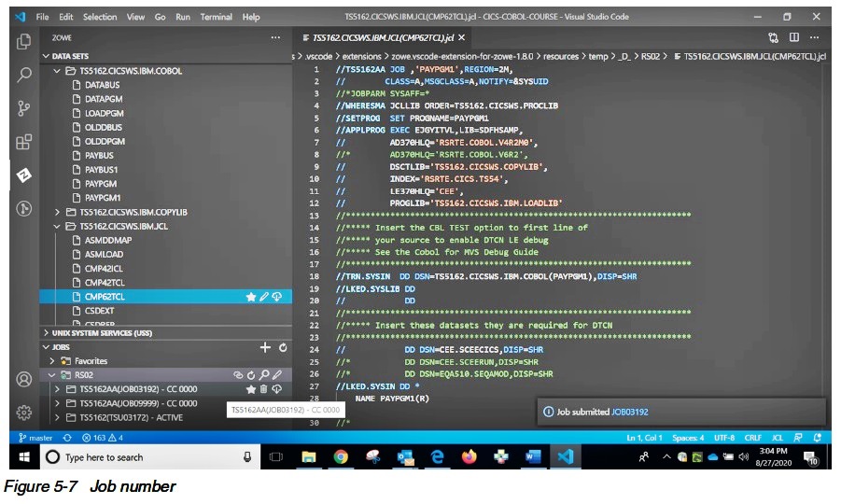Viewport: 841px width, 504px height.
Task: Select the Zowe Explorer activity bar icon
Action: coord(24,175)
